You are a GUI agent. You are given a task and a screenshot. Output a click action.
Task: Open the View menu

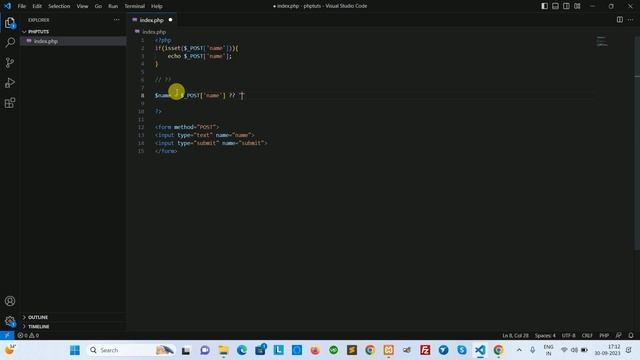point(82,6)
